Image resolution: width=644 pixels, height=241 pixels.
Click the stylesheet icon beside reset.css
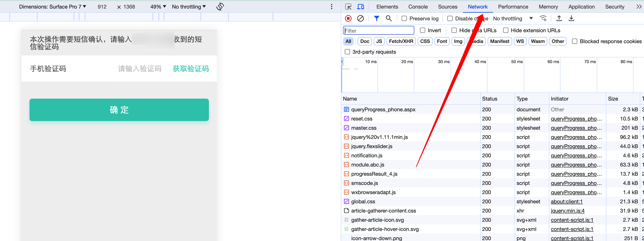click(x=346, y=119)
